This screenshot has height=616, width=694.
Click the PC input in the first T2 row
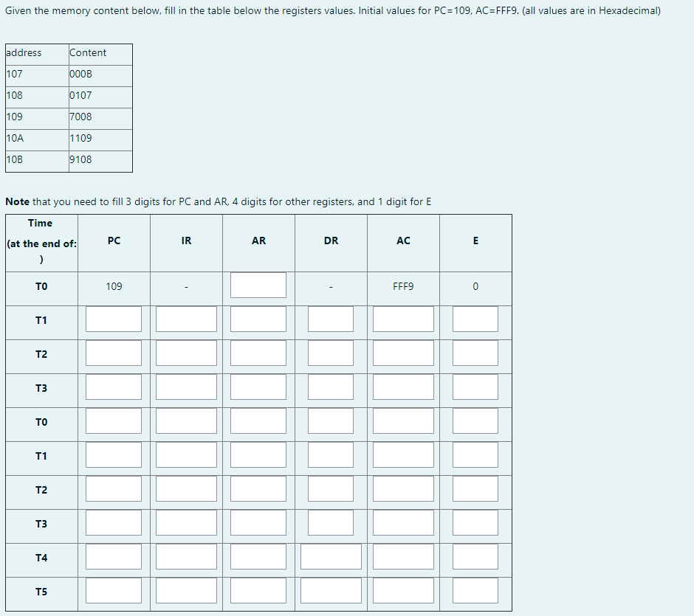114,353
